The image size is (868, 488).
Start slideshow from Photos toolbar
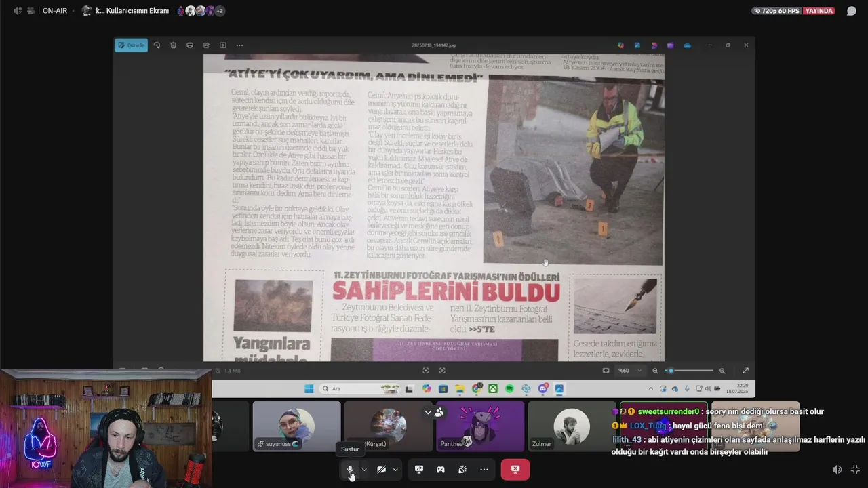223,45
